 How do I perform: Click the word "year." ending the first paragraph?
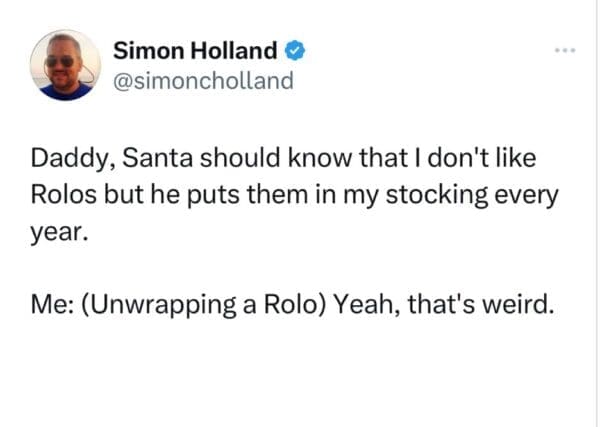53,231
